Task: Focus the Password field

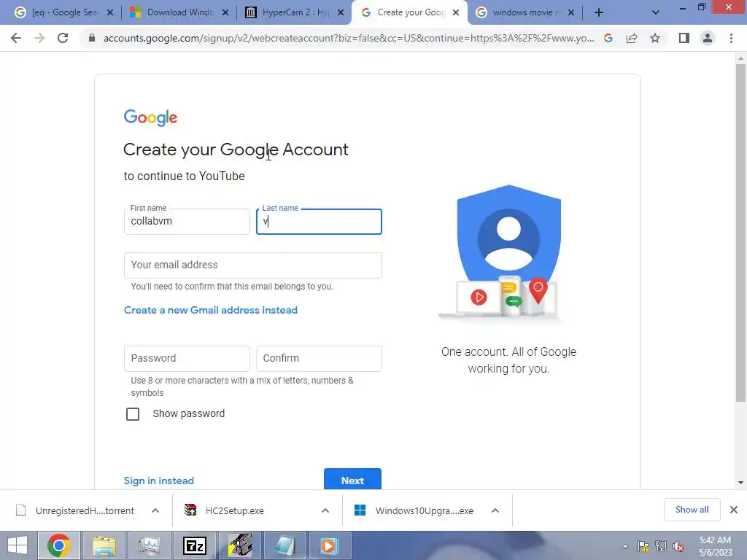Action: tap(187, 359)
